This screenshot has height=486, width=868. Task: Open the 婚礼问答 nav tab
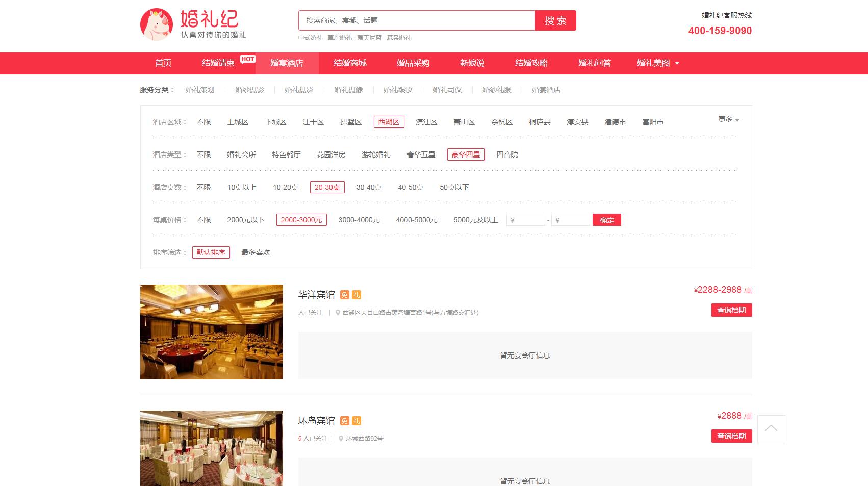(595, 63)
